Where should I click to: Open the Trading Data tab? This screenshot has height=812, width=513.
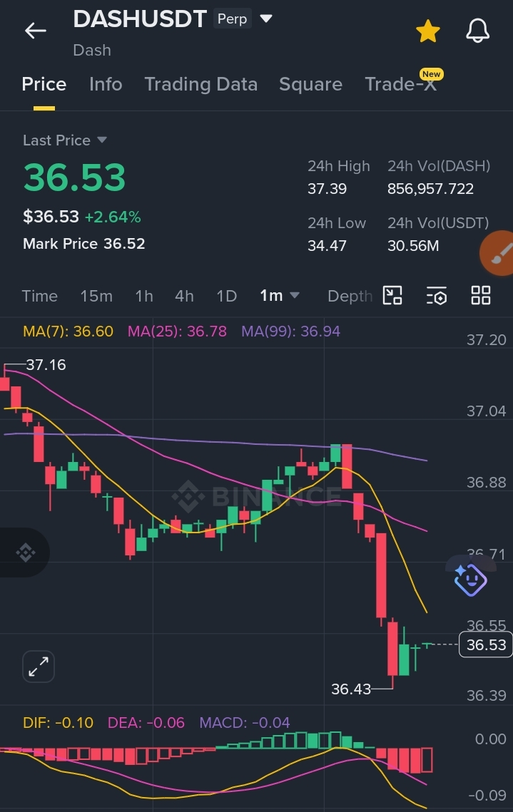pyautogui.click(x=201, y=84)
